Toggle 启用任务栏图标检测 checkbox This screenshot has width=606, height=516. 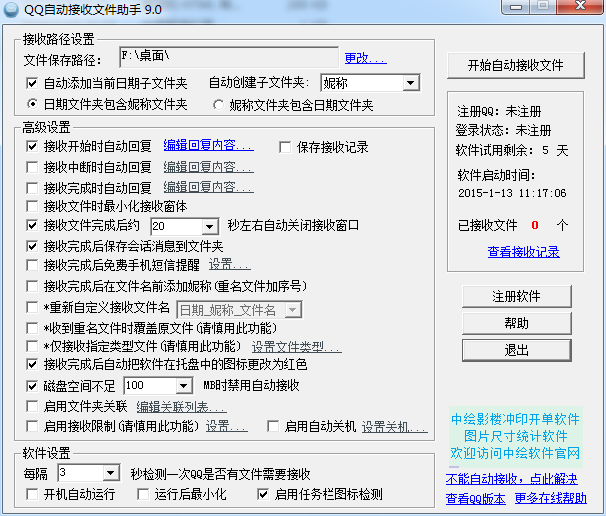[263, 494]
